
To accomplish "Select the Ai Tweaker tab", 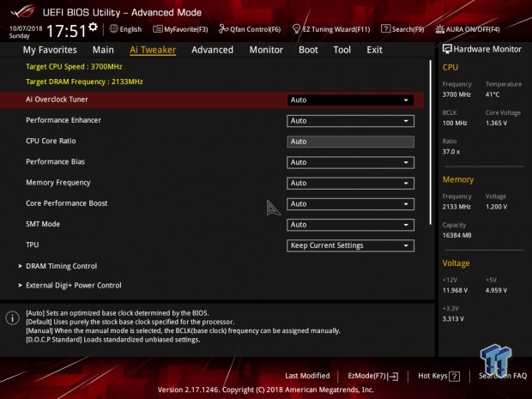I will pyautogui.click(x=153, y=50).
